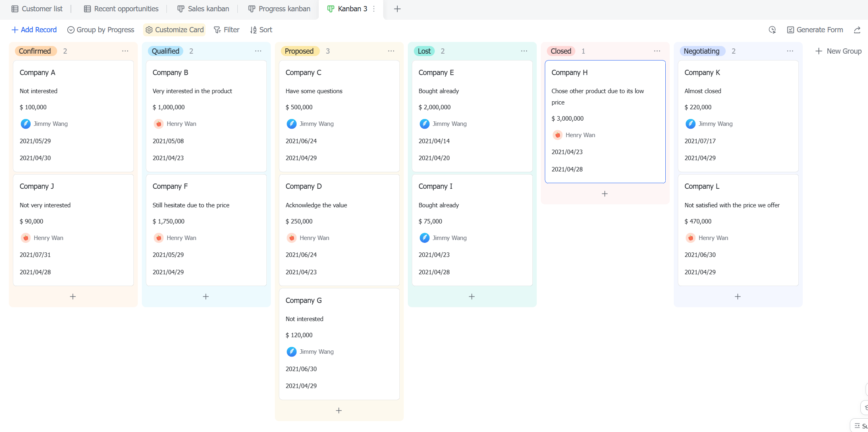Open Negotiating group more options
This screenshot has width=868, height=432.
(790, 51)
